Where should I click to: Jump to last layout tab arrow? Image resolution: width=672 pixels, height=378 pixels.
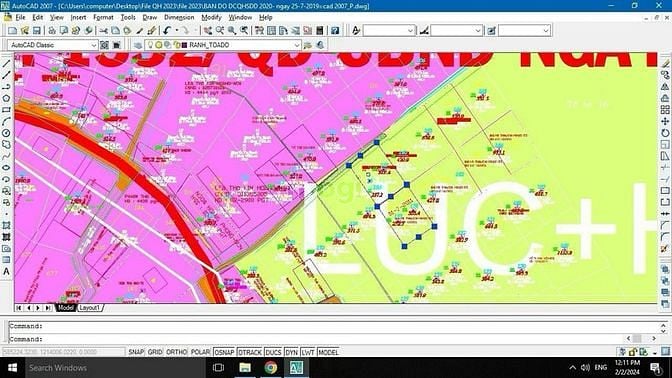pyautogui.click(x=48, y=308)
